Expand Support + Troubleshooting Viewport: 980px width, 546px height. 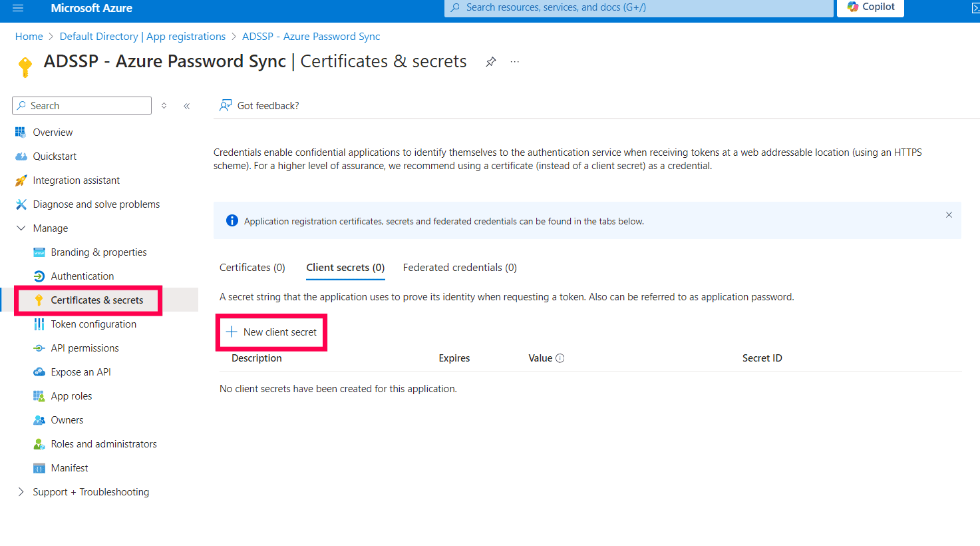pos(20,491)
